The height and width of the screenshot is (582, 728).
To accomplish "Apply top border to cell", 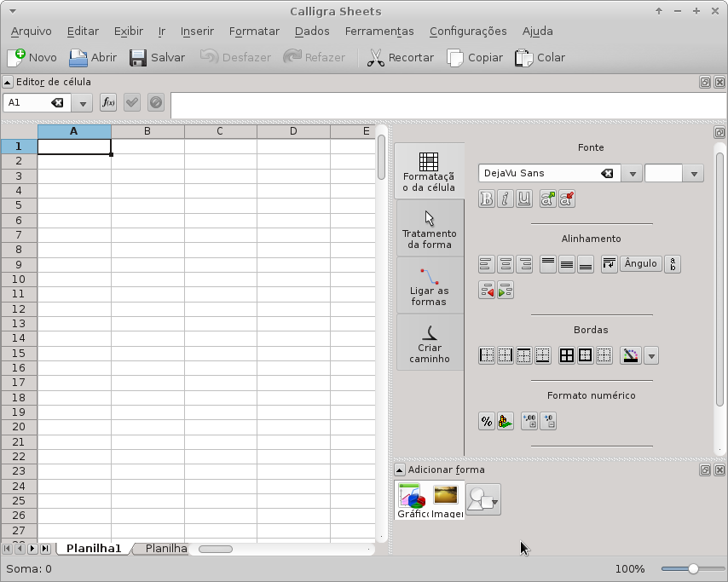I will pos(523,355).
